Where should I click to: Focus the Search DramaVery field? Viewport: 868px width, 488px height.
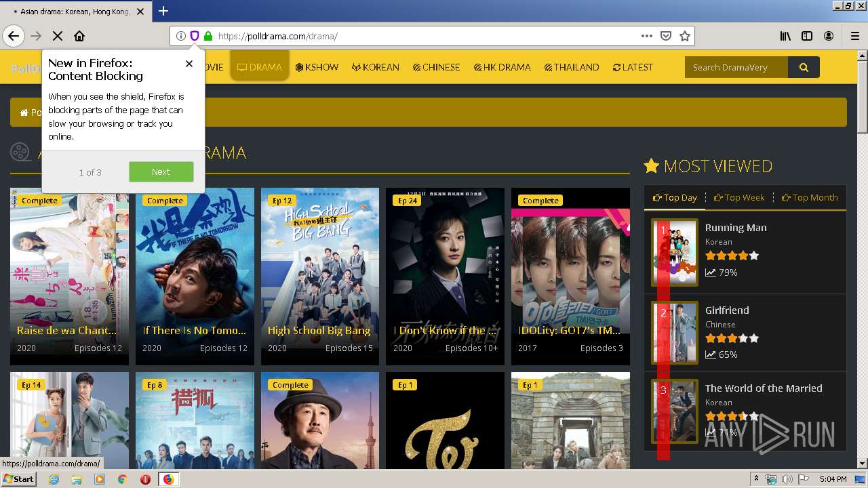(x=736, y=67)
